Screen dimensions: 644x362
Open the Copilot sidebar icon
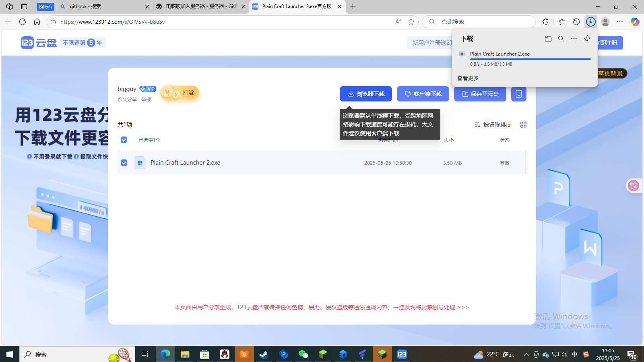click(635, 22)
